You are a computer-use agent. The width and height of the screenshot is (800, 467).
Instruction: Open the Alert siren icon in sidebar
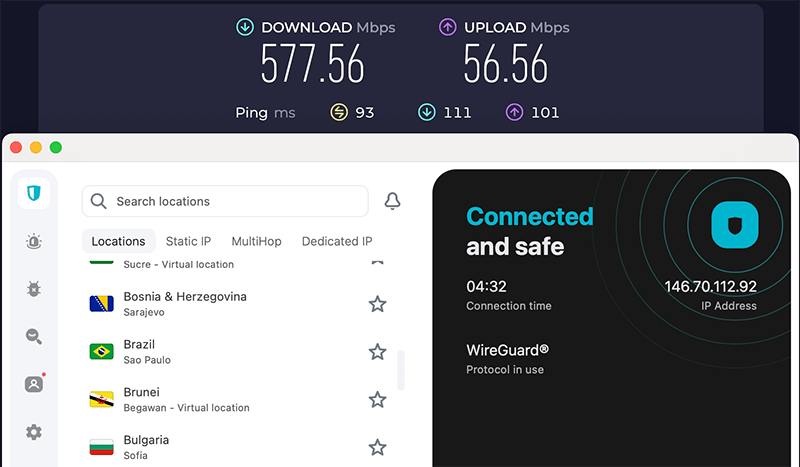(34, 241)
